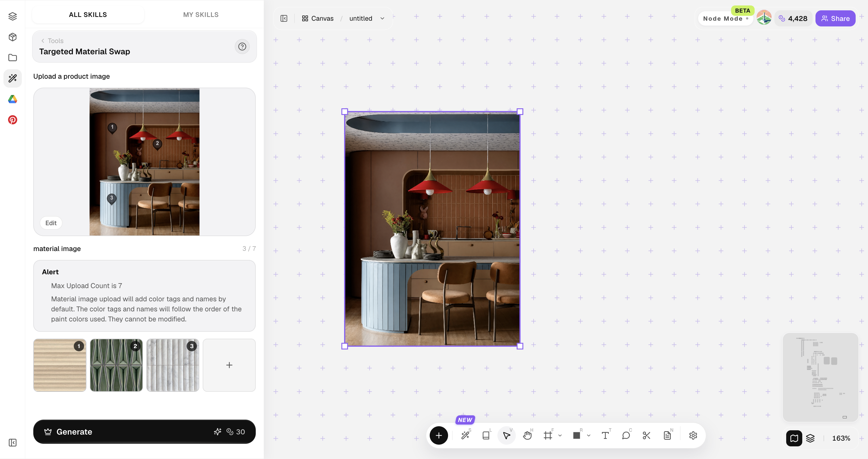Click the Generate button

[x=144, y=432]
